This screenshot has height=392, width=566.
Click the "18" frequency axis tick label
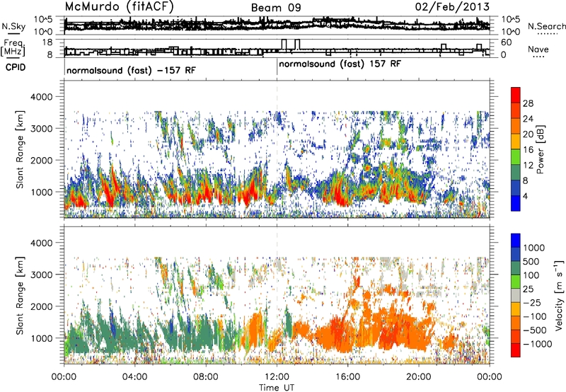pos(47,42)
